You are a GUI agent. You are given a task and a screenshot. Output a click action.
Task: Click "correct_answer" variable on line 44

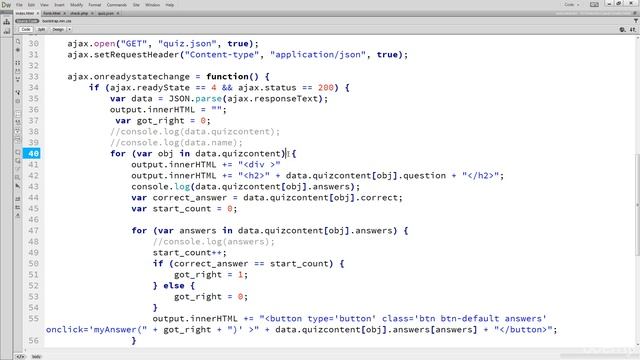(x=190, y=198)
